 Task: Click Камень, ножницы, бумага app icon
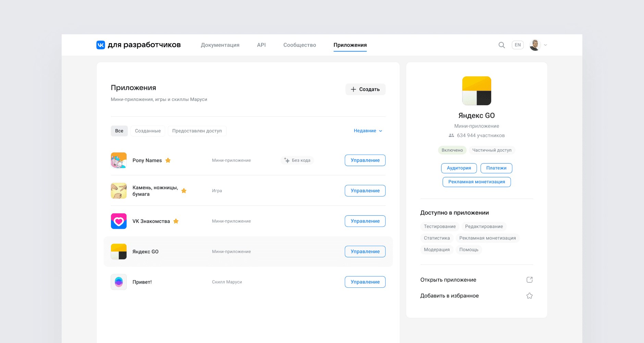[119, 191]
